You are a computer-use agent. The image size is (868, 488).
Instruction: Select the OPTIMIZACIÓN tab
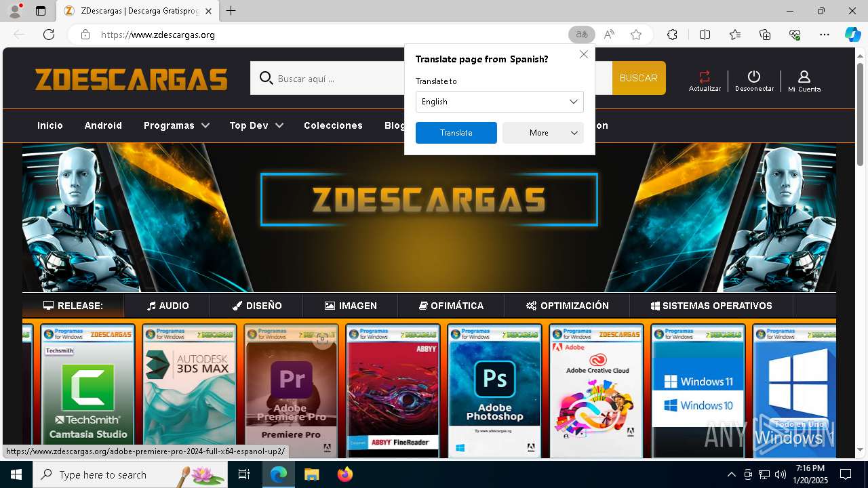coord(567,306)
